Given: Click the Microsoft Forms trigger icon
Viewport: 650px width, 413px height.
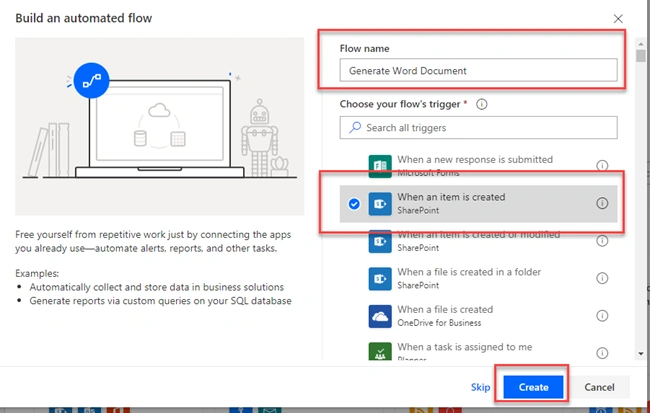Looking at the screenshot, I should [380, 166].
